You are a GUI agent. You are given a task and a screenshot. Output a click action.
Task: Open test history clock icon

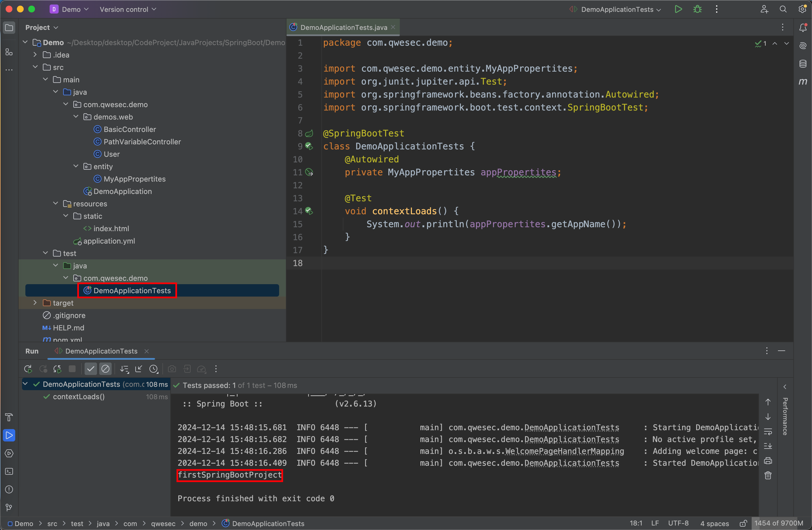154,369
